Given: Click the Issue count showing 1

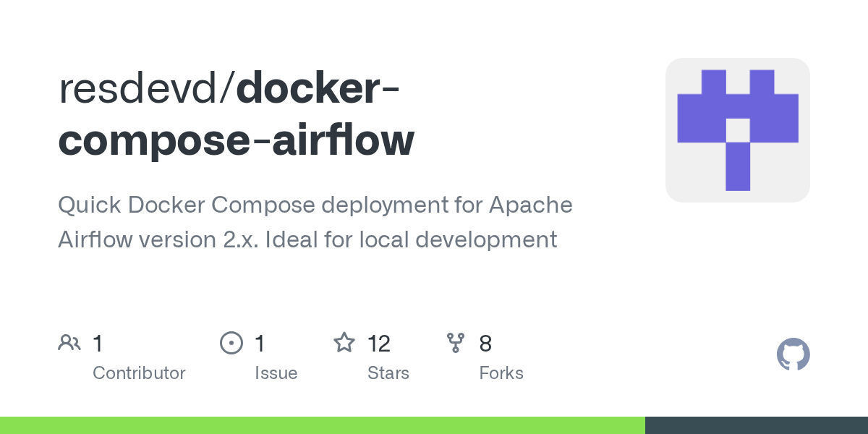Looking at the screenshot, I should [x=260, y=344].
